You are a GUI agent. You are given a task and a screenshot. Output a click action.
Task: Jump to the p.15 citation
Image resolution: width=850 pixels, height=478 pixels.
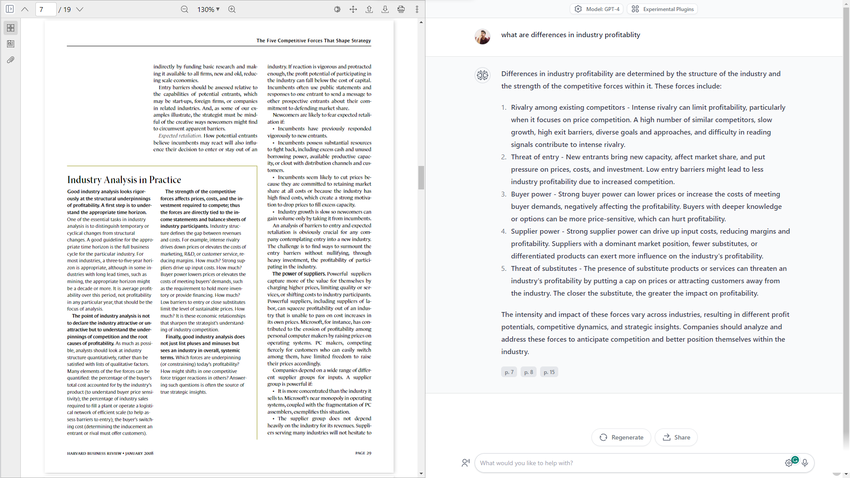click(x=549, y=372)
